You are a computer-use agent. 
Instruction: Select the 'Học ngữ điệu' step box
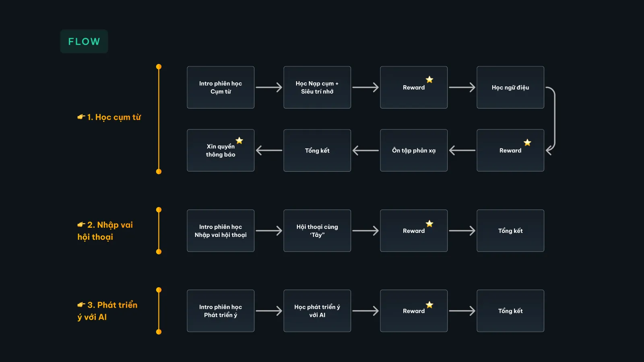[510, 87]
